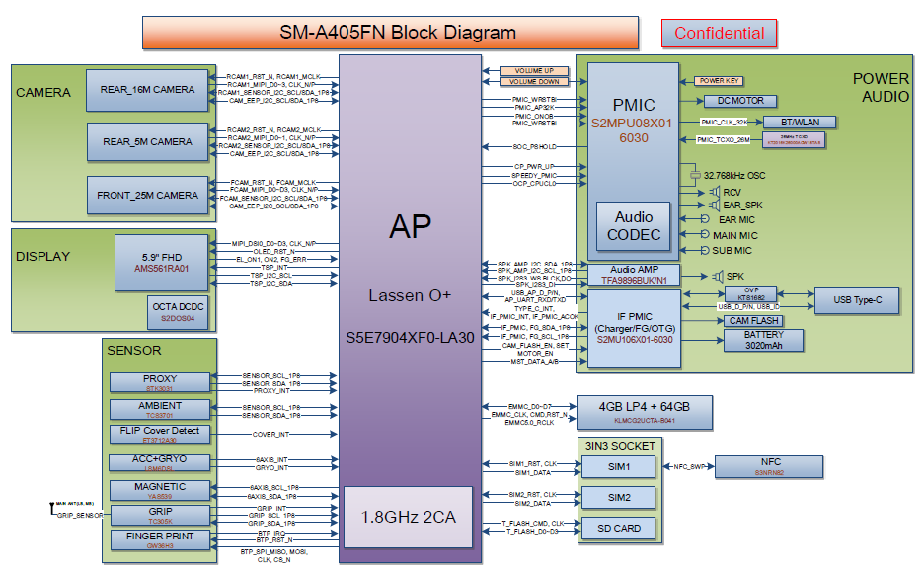The height and width of the screenshot is (578, 924).
Task: Click the OVP KTS1682 block
Action: tap(750, 293)
